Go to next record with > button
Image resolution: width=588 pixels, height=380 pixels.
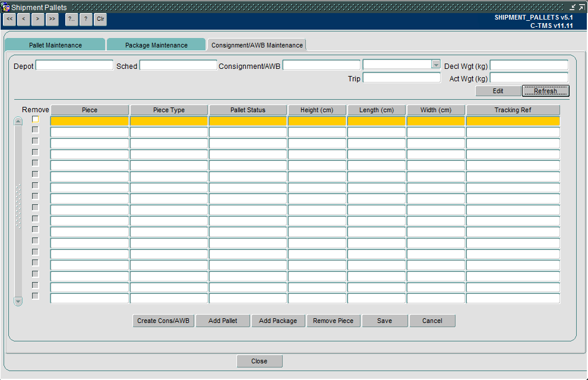click(37, 19)
